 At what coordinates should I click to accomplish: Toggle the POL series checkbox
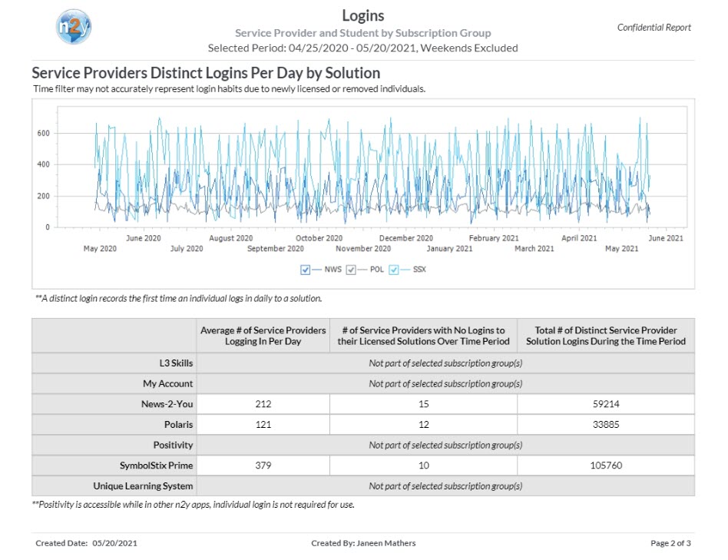[351, 270]
